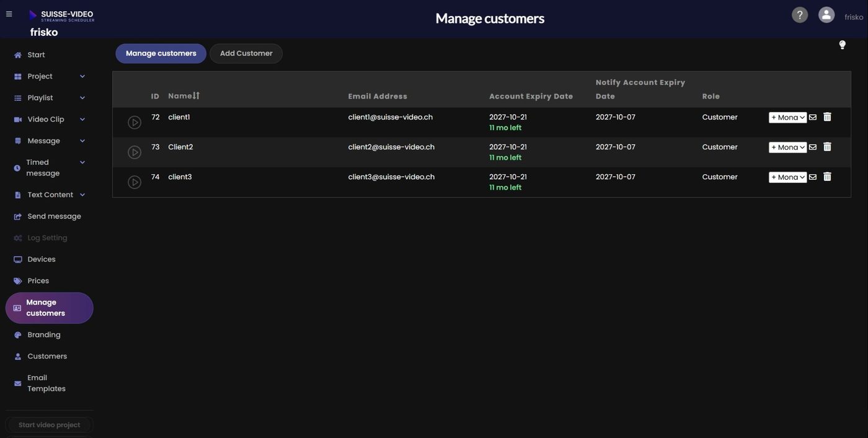
Task: Click the Suisse-Video logo
Action: point(61,15)
